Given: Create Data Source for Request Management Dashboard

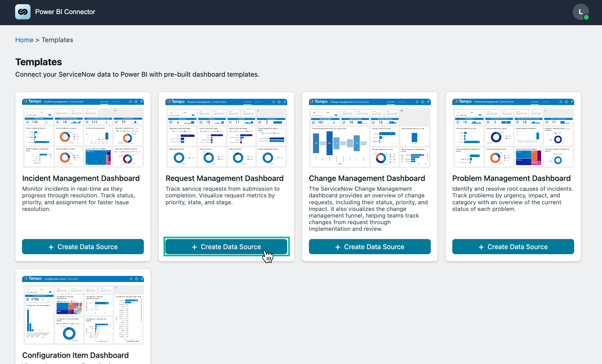Looking at the screenshot, I should point(226,247).
